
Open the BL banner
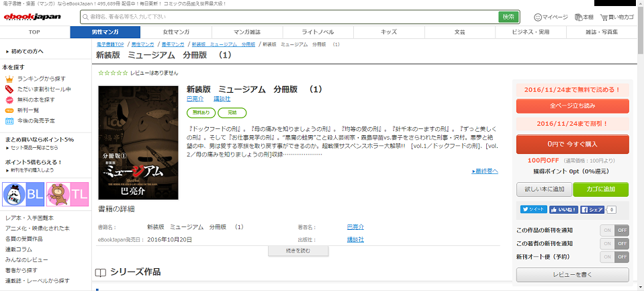(x=24, y=194)
